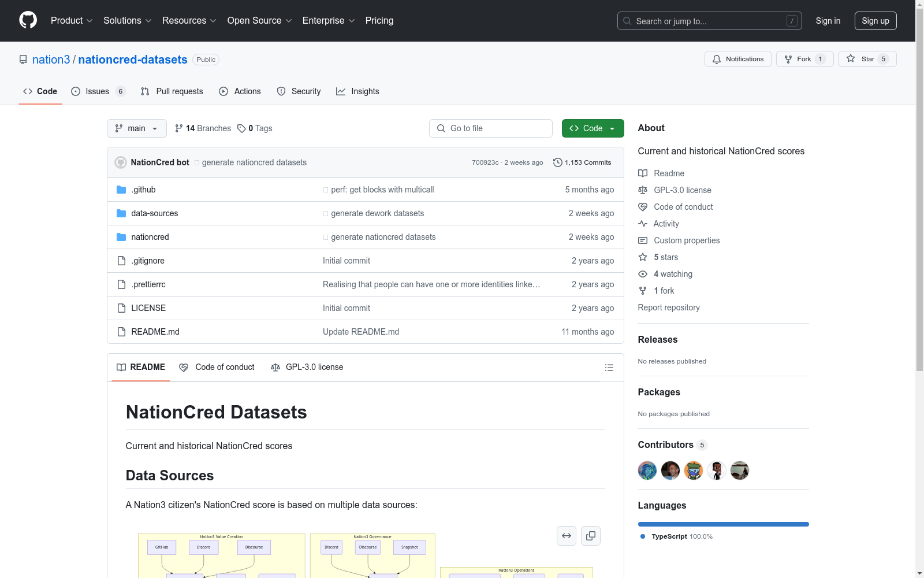This screenshot has height=578, width=924.
Task: Open the .prettierrc file
Action: pyautogui.click(x=148, y=284)
